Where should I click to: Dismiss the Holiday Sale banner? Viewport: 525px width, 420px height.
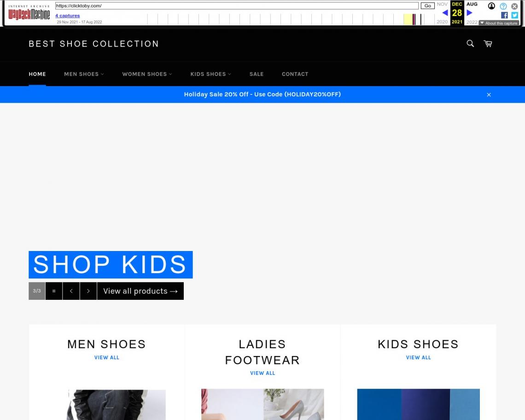[489, 95]
